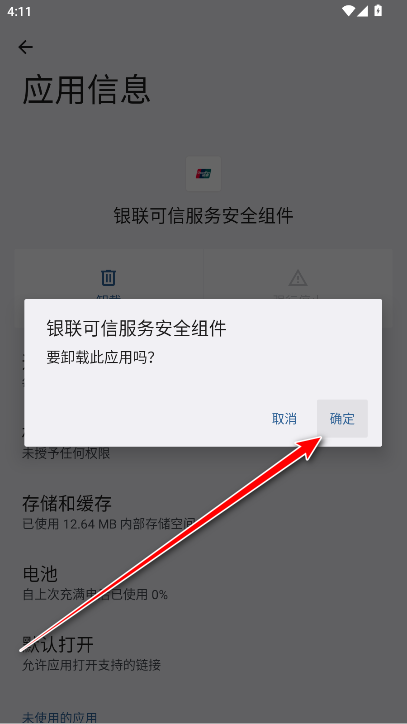This screenshot has height=724, width=407.
Task: Tap the 要卸载此应用吗? message text
Action: click(100, 357)
